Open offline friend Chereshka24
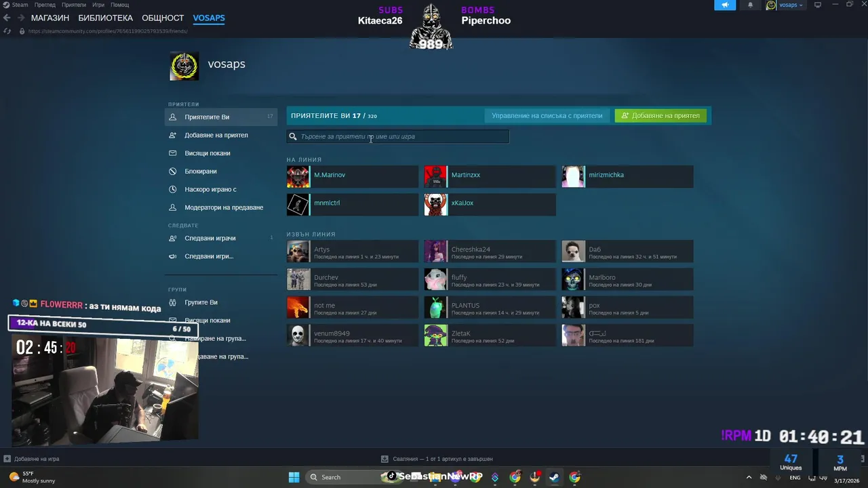 490,251
